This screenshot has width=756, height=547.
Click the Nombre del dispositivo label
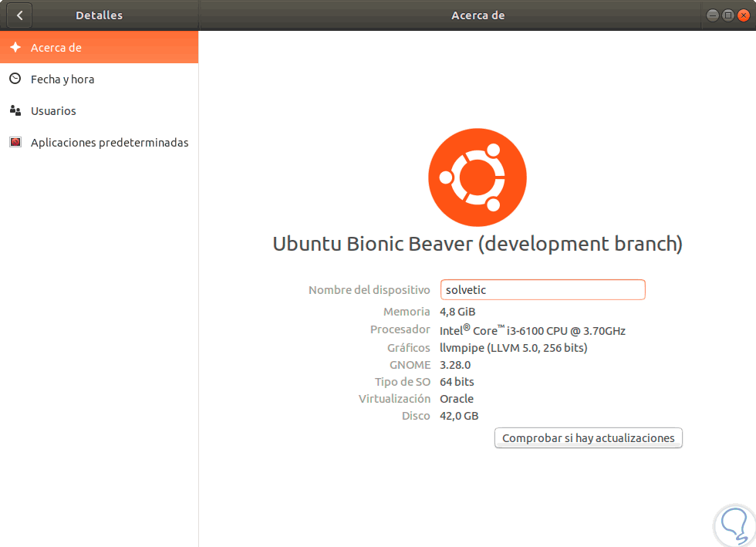(x=370, y=290)
